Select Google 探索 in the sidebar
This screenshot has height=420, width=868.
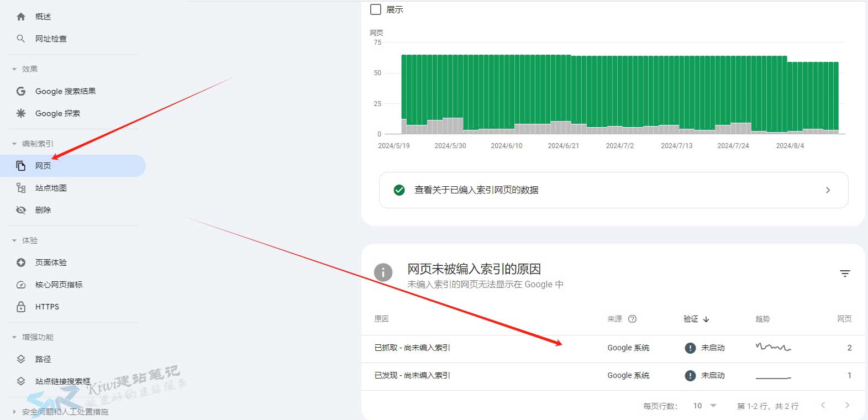(x=57, y=113)
